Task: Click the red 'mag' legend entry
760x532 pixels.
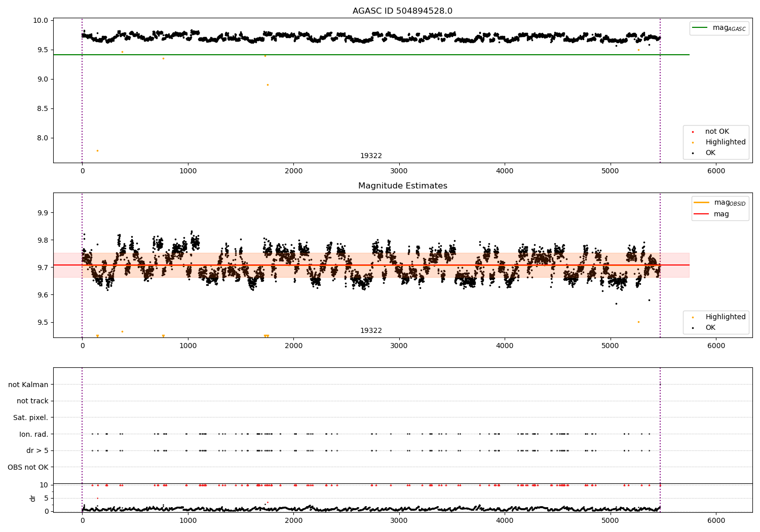Action: [x=721, y=214]
